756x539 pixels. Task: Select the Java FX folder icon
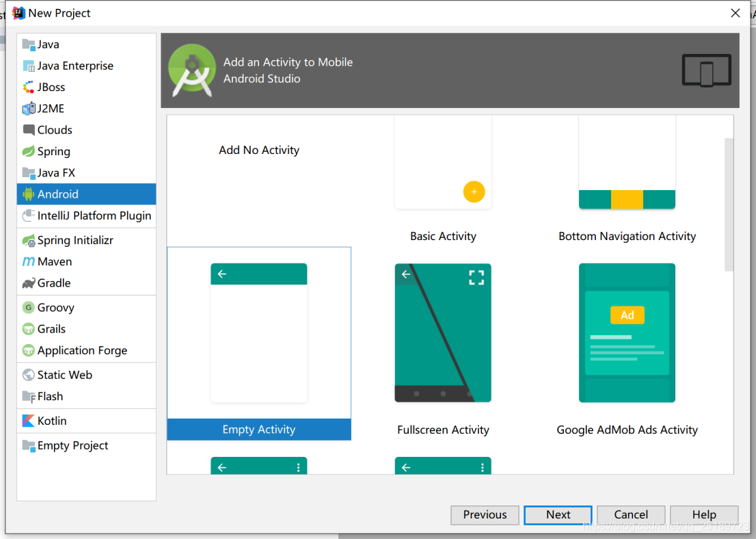click(29, 173)
